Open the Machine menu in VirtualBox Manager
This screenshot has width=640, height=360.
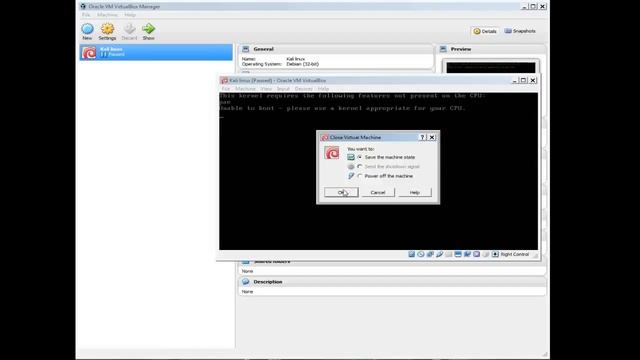click(x=107, y=15)
